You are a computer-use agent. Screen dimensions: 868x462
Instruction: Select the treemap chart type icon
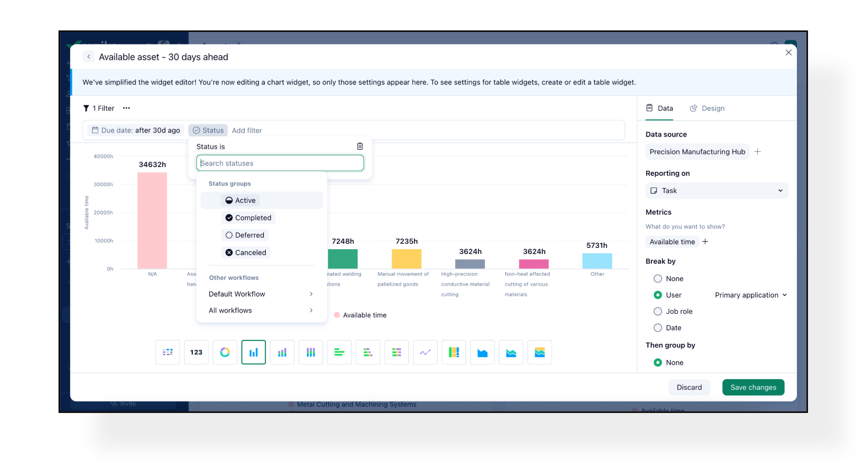454,352
